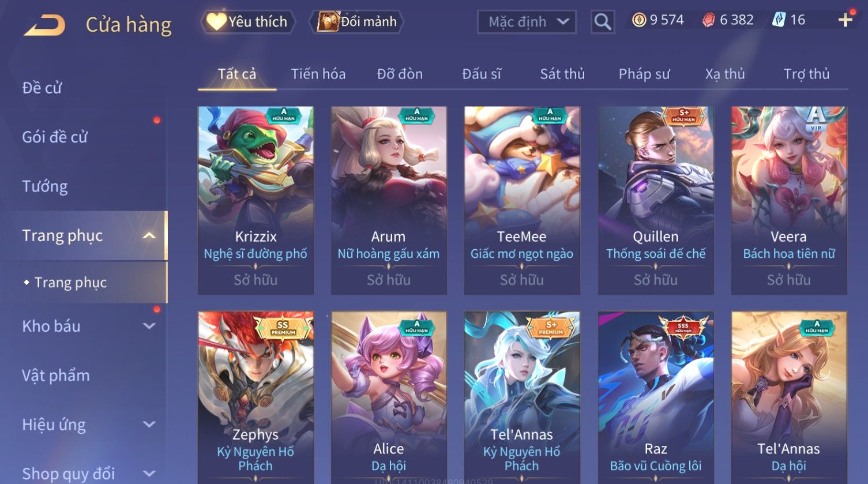Select the Xạ thủ tab
The width and height of the screenshot is (868, 484).
[x=725, y=74]
